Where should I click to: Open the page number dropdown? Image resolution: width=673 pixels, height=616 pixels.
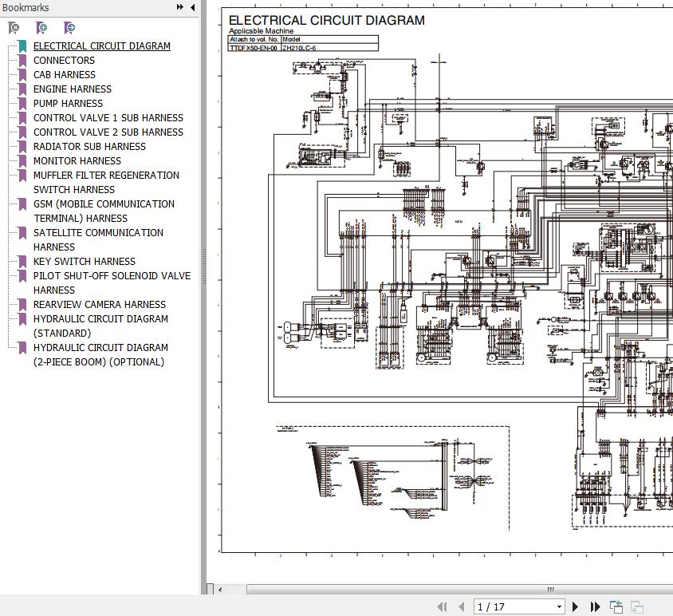559,607
